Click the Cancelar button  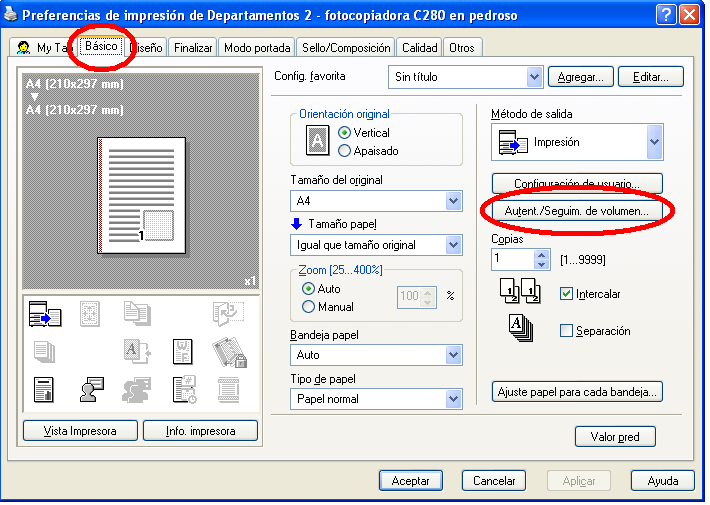point(494,481)
